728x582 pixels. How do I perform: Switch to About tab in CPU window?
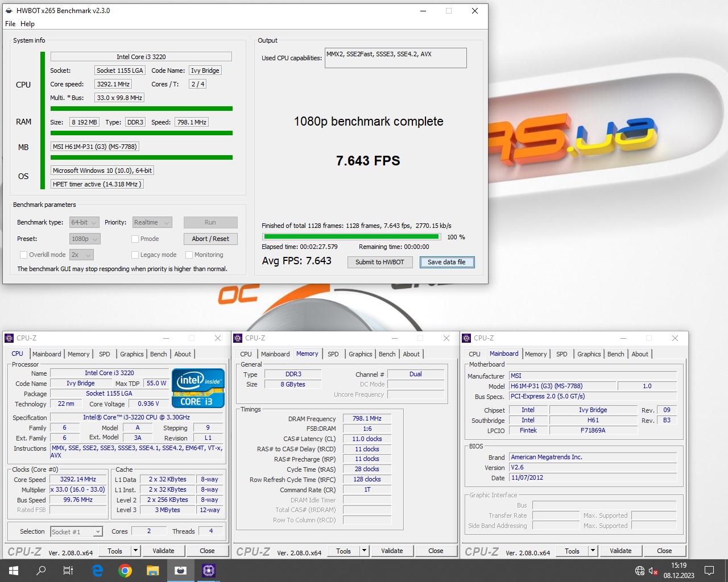pyautogui.click(x=183, y=354)
